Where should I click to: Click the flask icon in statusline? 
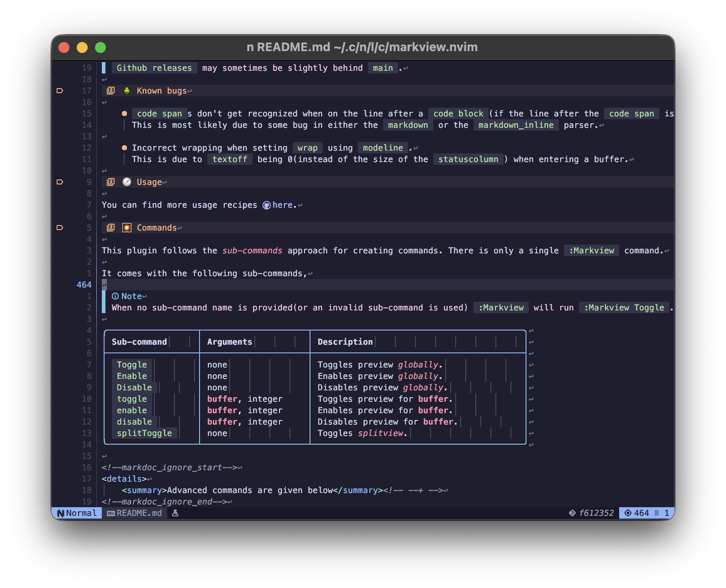pyautogui.click(x=175, y=513)
